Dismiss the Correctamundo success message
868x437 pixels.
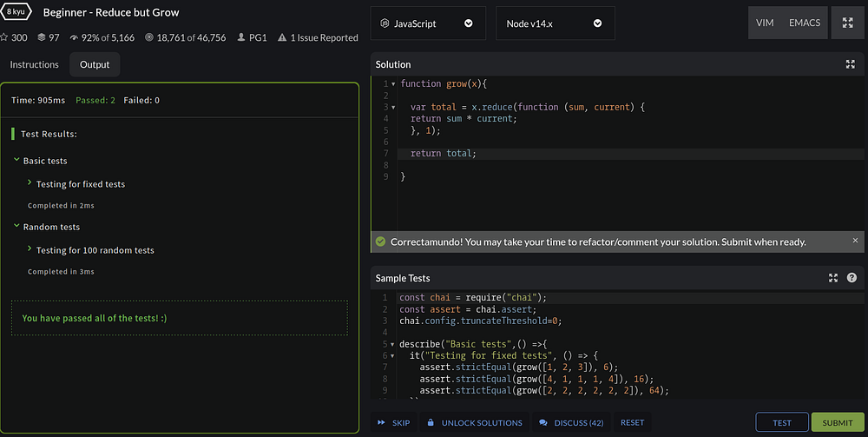[x=854, y=241]
